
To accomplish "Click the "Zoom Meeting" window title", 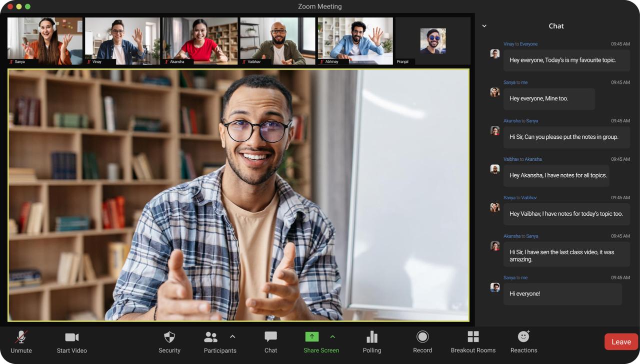I will tap(320, 6).
